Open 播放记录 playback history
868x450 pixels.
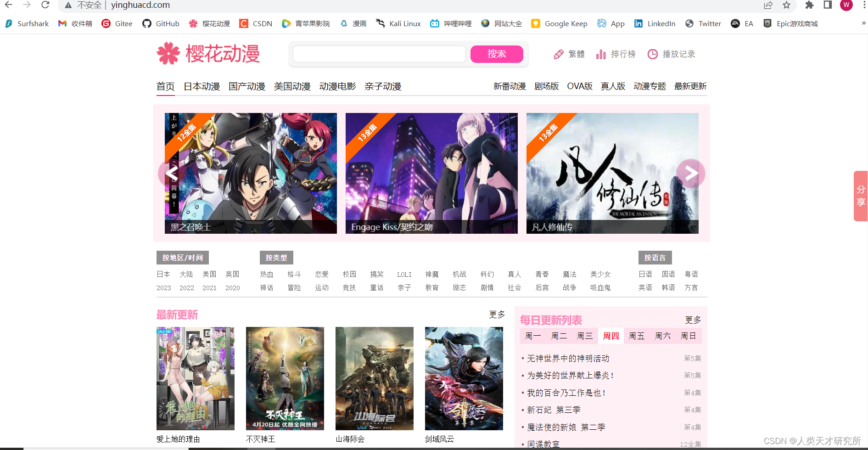coord(672,54)
